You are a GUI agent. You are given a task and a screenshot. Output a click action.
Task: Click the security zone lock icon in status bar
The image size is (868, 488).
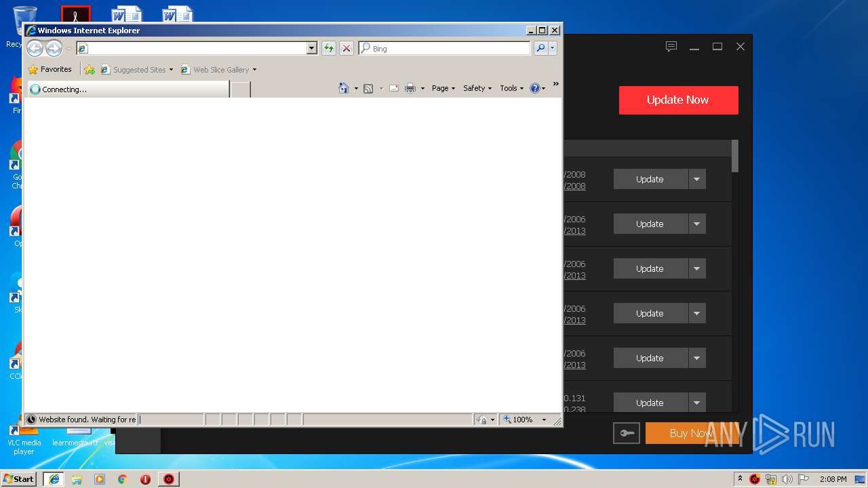tap(481, 420)
